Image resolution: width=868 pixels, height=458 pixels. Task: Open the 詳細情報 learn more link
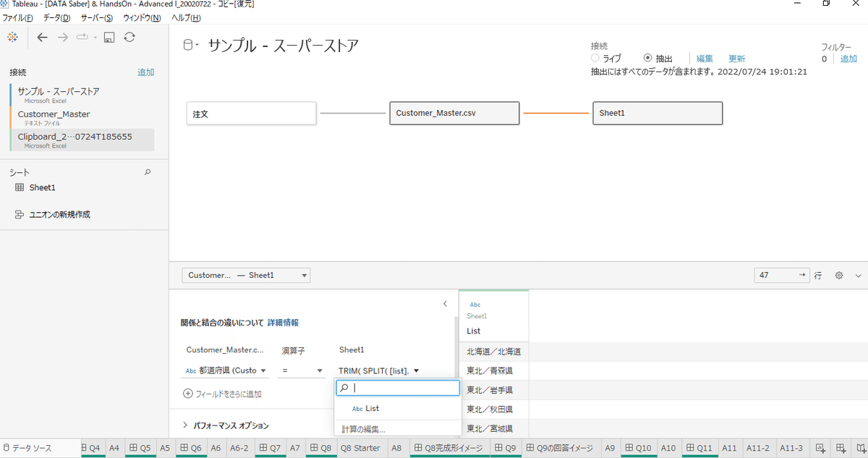pos(283,323)
